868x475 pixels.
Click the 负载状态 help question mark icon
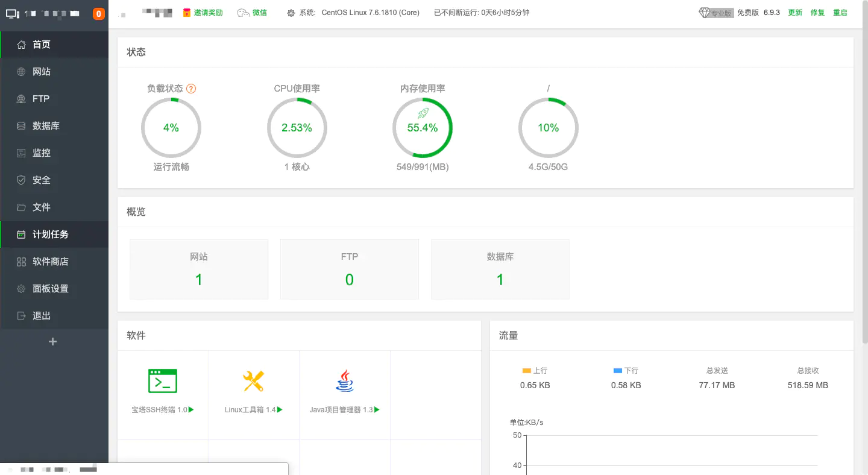(x=191, y=89)
